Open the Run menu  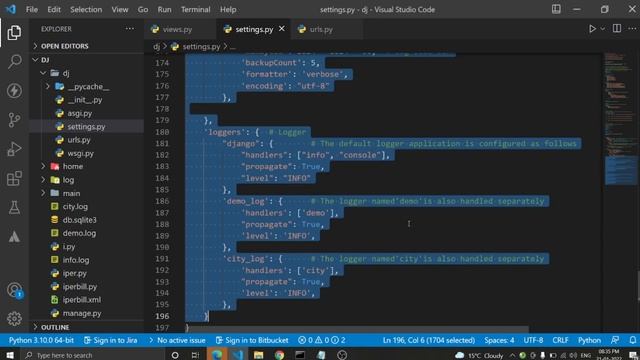coord(164,9)
